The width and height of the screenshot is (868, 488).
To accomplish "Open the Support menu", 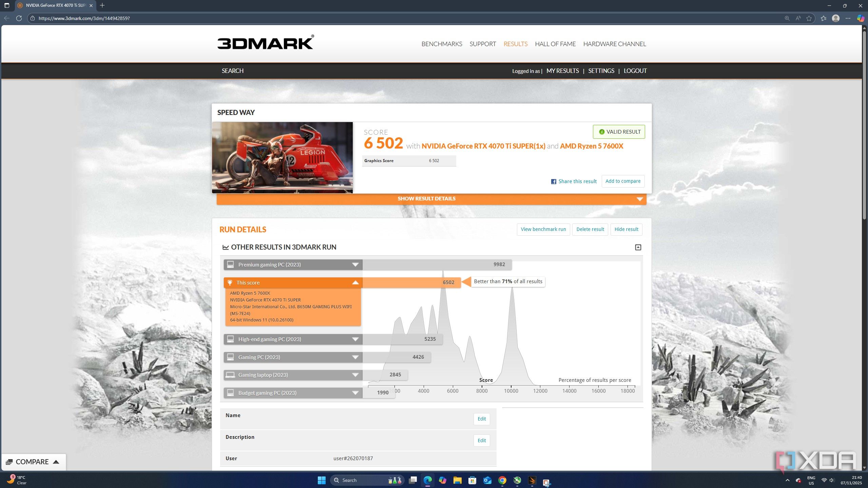I will click(483, 44).
